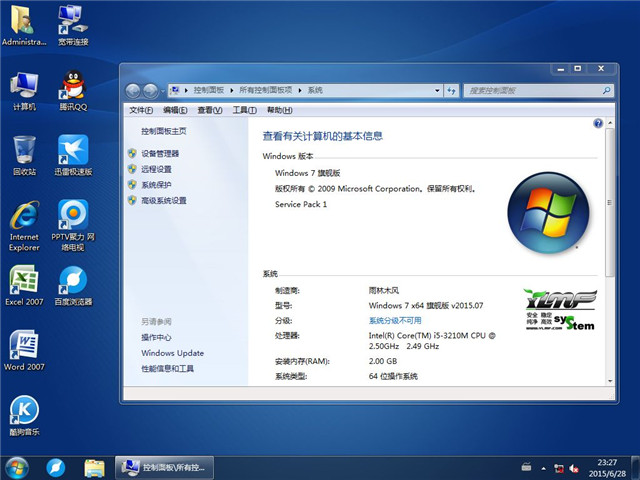Click the 'Service Pack 1' text
Image resolution: width=640 pixels, height=480 pixels.
tap(301, 204)
